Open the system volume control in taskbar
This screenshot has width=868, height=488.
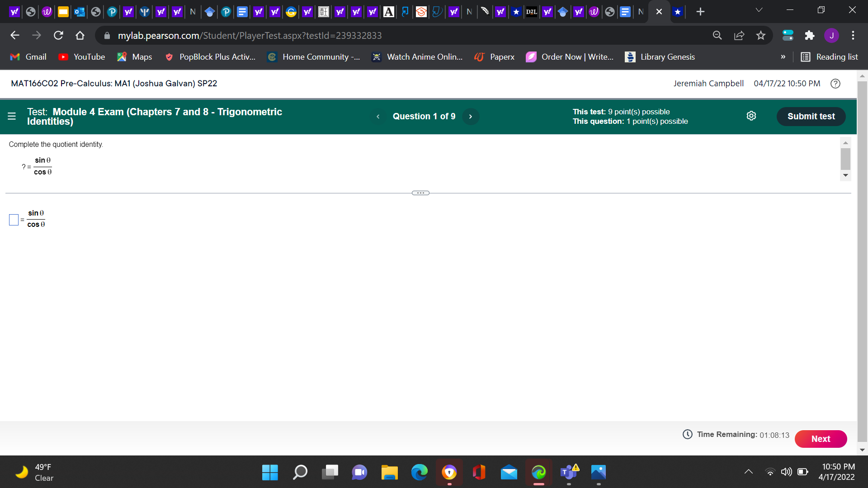pos(786,471)
